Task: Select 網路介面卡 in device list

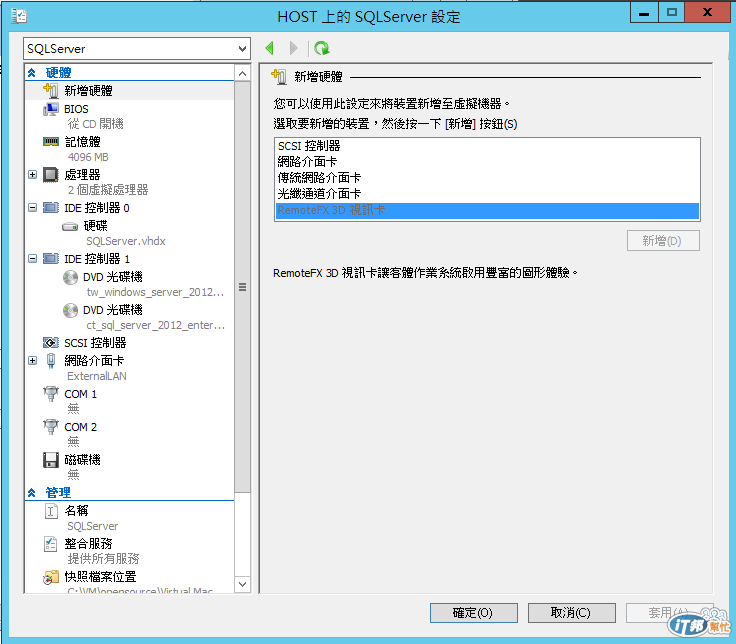Action: (487, 162)
